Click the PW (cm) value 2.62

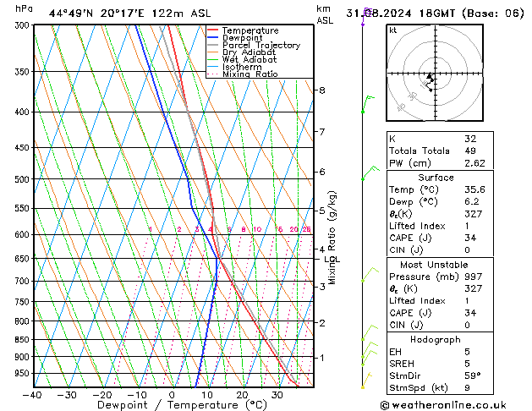click(471, 162)
